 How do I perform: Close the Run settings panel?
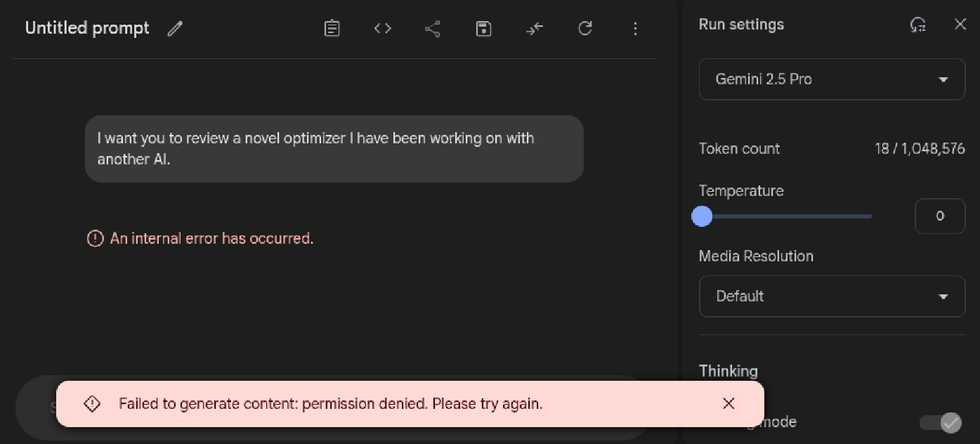[x=960, y=25]
